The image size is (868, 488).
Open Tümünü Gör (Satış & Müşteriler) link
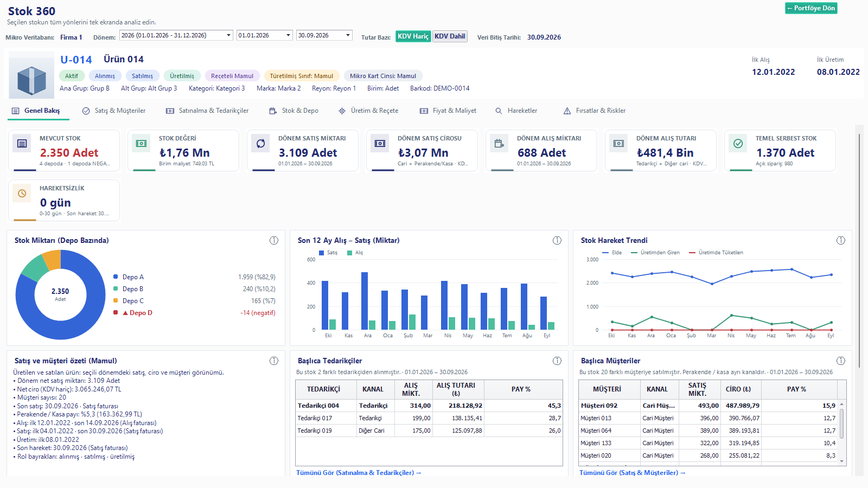633,473
